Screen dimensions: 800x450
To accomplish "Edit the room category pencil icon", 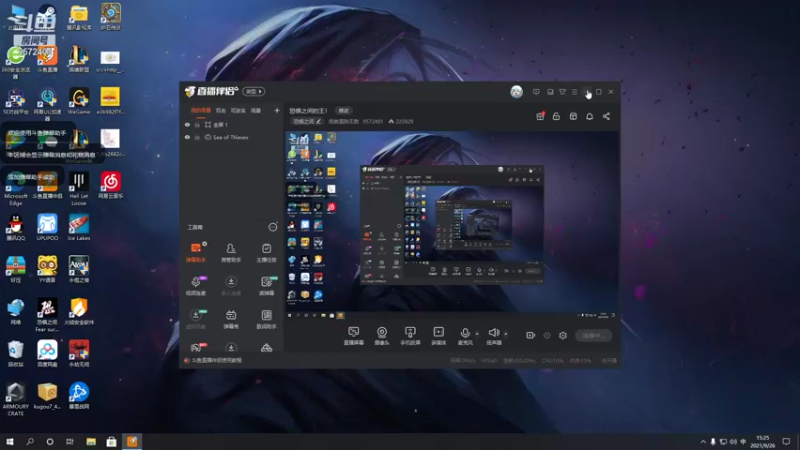I will 318,121.
